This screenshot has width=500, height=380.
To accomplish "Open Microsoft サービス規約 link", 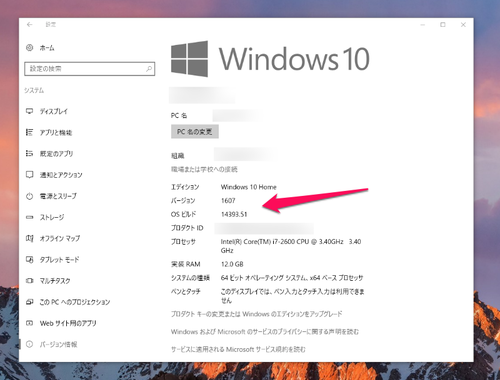I will pos(238,349).
